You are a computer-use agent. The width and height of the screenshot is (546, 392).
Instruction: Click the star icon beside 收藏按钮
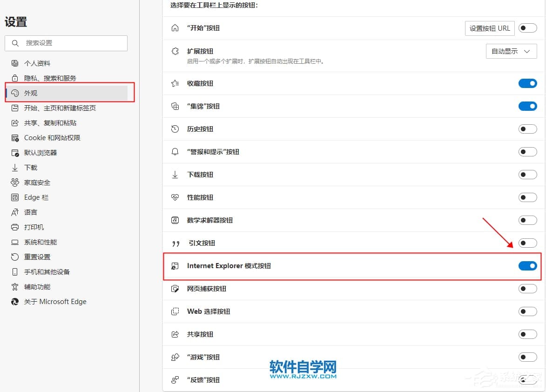(x=175, y=83)
